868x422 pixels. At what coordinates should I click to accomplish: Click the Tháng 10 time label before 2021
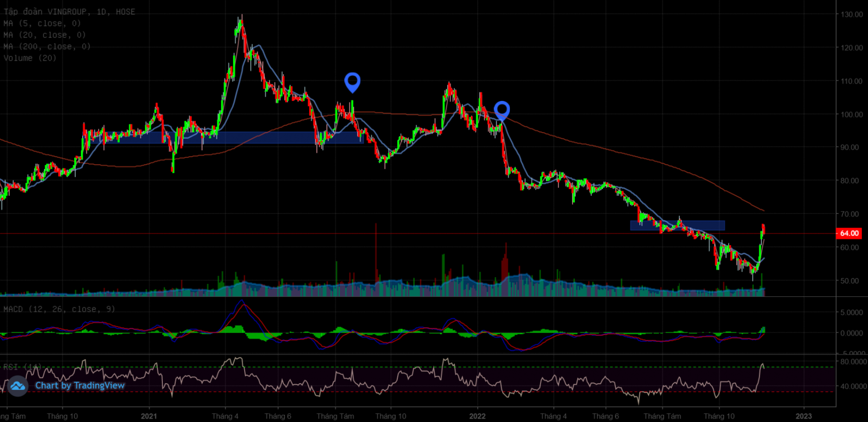(x=62, y=416)
